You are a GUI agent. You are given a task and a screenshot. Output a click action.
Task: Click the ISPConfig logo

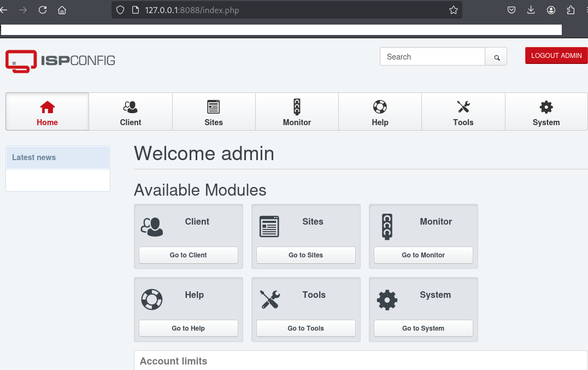coord(60,61)
